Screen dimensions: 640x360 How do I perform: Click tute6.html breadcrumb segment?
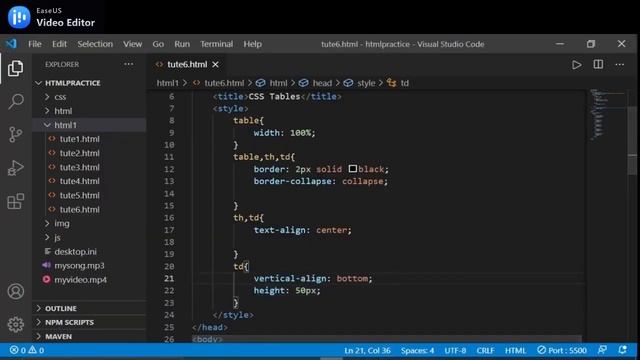pos(224,83)
